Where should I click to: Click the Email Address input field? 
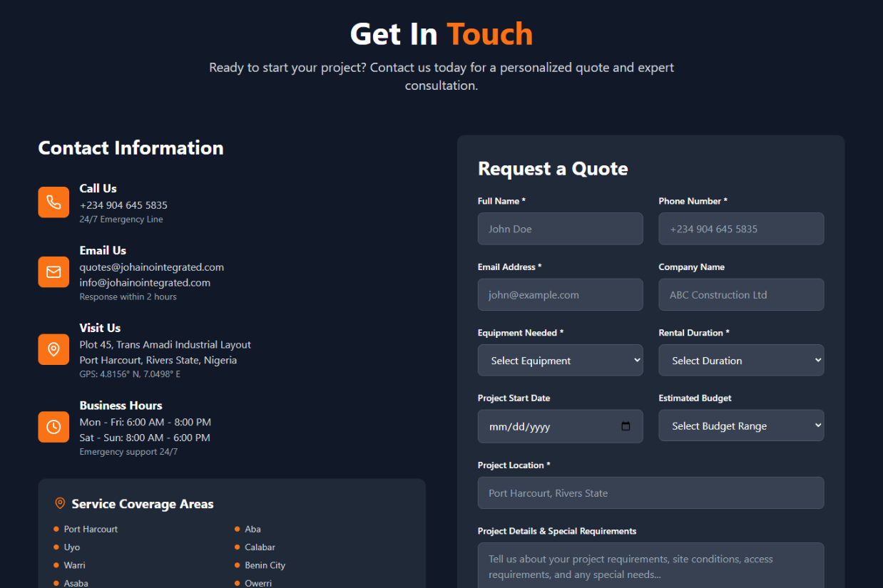(560, 294)
